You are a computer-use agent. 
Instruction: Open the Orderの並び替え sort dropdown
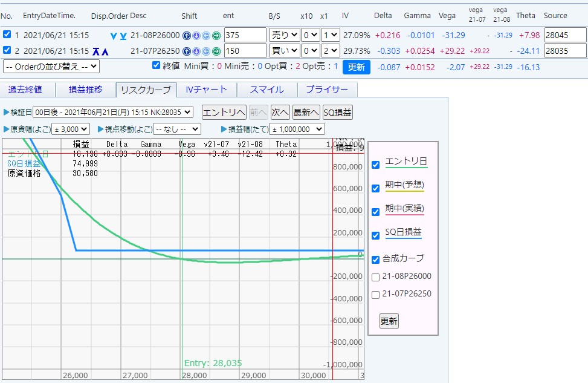click(x=51, y=67)
